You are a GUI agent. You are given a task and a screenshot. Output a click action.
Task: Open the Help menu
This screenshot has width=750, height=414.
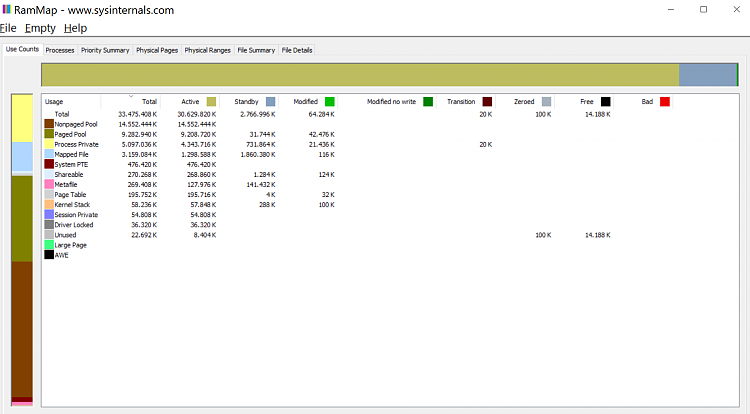click(75, 28)
